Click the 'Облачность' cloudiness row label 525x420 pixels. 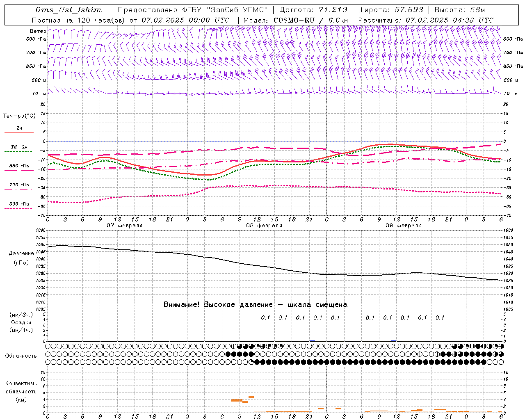pyautogui.click(x=21, y=356)
